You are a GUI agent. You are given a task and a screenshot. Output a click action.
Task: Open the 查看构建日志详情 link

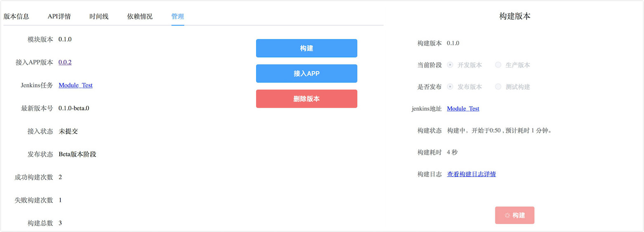tap(472, 174)
